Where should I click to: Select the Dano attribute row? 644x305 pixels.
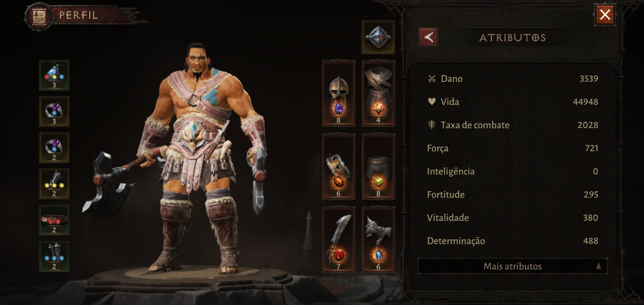pos(512,79)
